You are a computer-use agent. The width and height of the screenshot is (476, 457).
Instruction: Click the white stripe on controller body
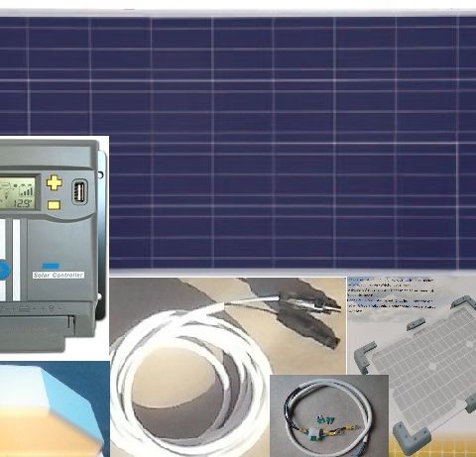pos(16,260)
